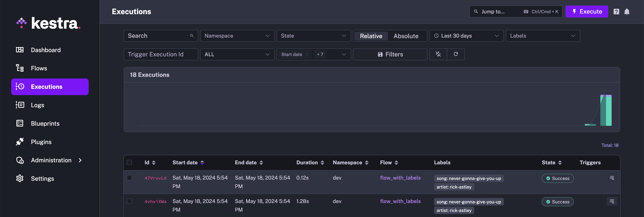This screenshot has width=644, height=217.
Task: Open the Plugins section
Action: [x=41, y=141]
